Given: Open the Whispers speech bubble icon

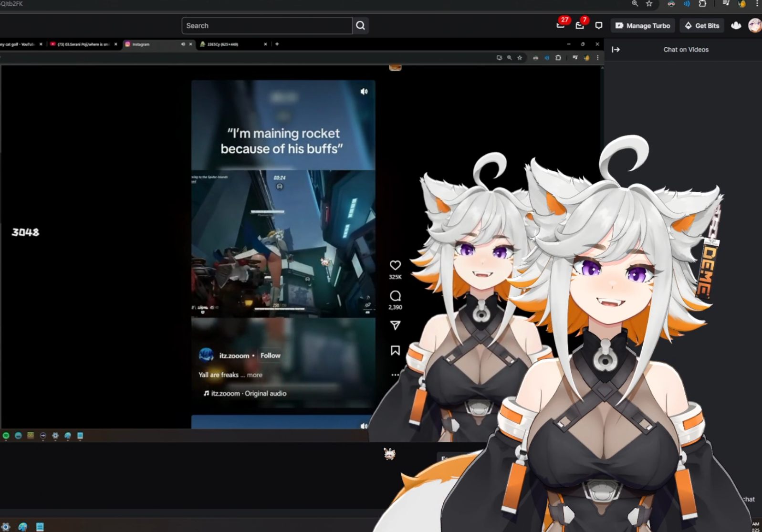Looking at the screenshot, I should 599,26.
